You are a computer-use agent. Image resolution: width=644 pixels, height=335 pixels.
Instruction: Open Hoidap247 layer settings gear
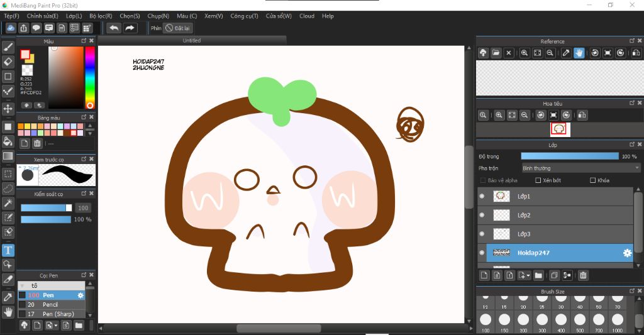(x=627, y=253)
